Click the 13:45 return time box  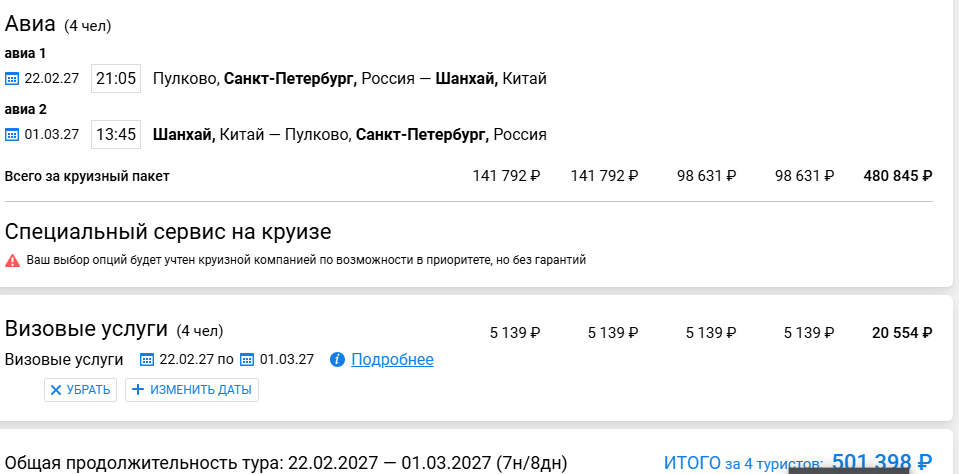[116, 135]
